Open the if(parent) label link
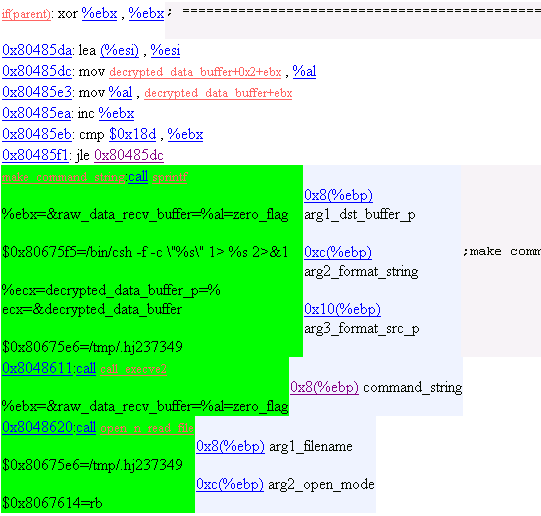 coord(26,14)
